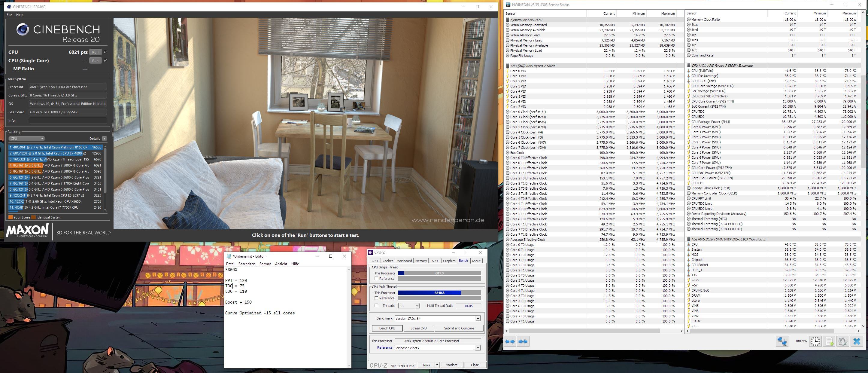Open Reference Please Select dropdown in CPU-Z
Viewport: 868px width, 373px height.
(x=478, y=348)
